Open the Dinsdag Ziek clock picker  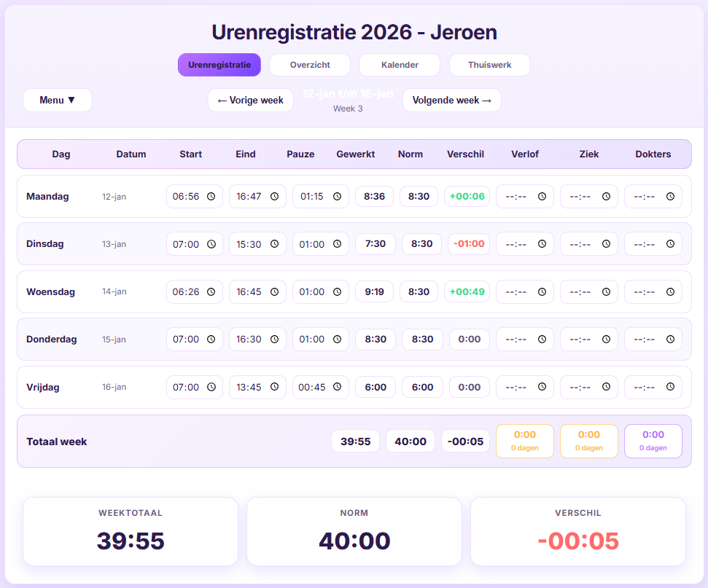pyautogui.click(x=606, y=243)
